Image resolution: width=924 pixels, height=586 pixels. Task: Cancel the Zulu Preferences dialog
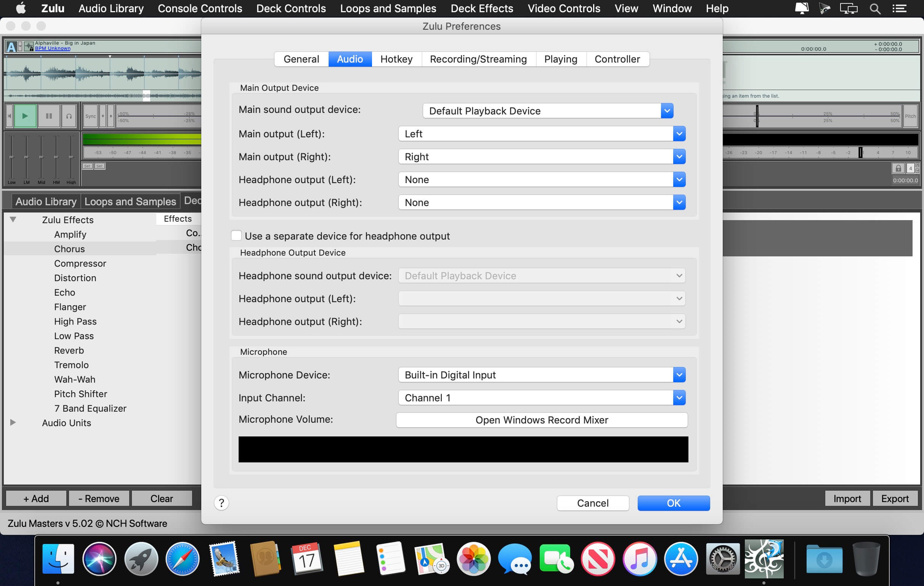point(593,503)
